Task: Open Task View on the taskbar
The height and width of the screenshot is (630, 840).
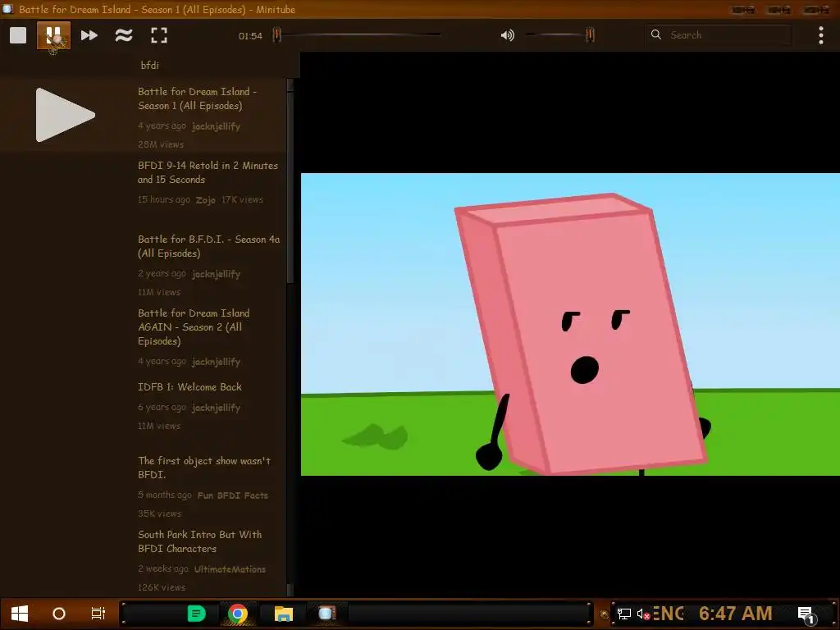Action: [x=98, y=614]
